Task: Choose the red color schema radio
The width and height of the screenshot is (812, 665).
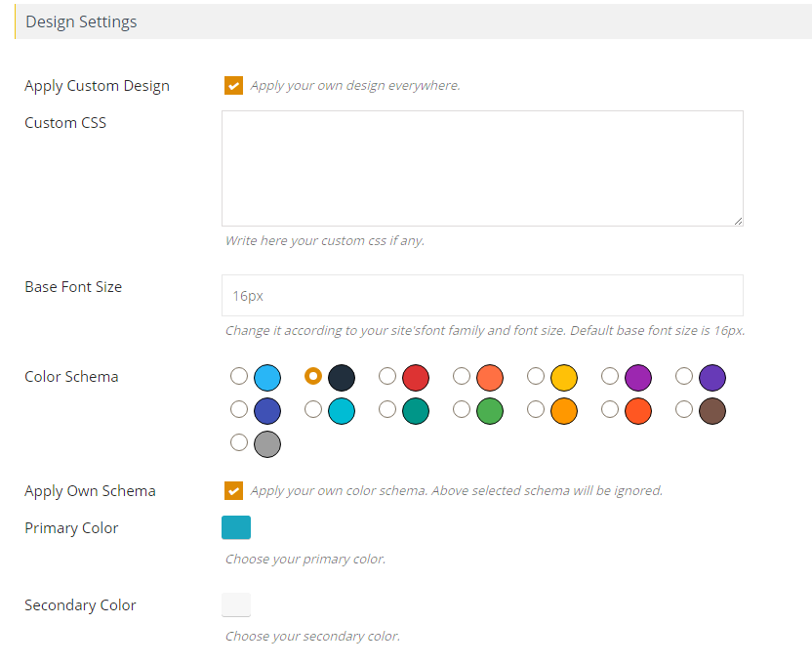Action: (387, 377)
